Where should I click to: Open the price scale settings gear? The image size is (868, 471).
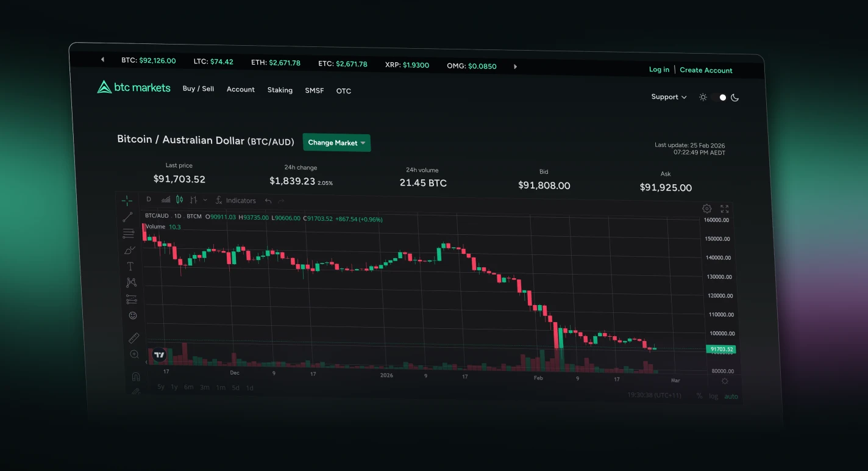[725, 381]
